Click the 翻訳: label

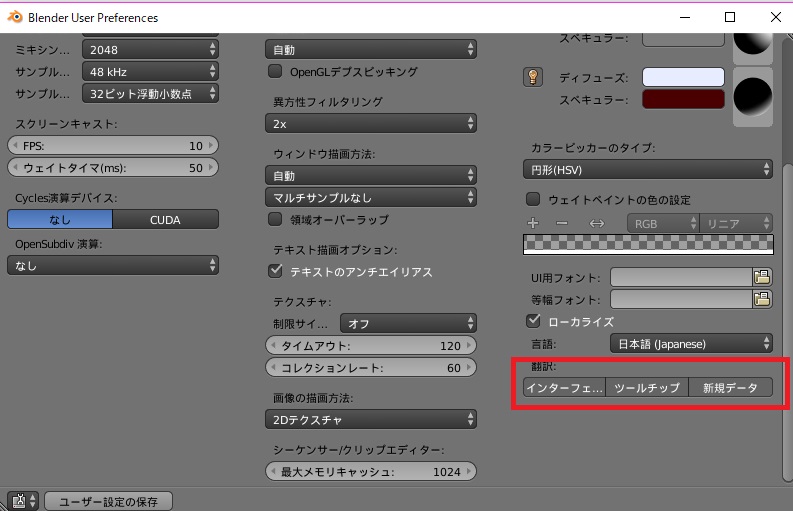tap(543, 366)
